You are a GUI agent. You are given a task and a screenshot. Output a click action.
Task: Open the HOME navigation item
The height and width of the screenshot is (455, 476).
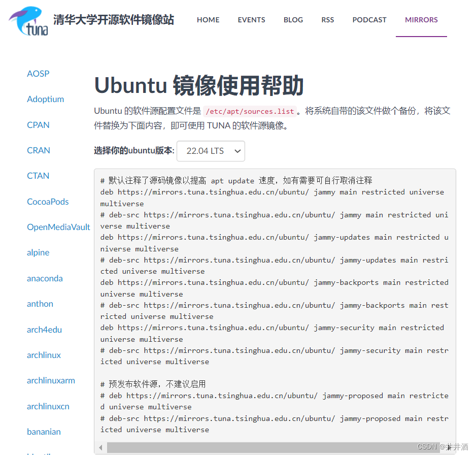(208, 20)
